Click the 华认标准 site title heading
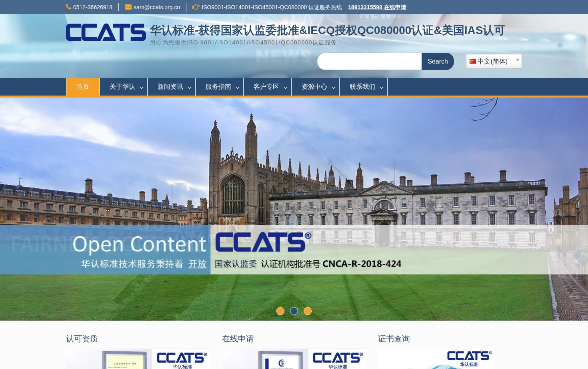Viewport: 588px width, 369px height. [327, 30]
